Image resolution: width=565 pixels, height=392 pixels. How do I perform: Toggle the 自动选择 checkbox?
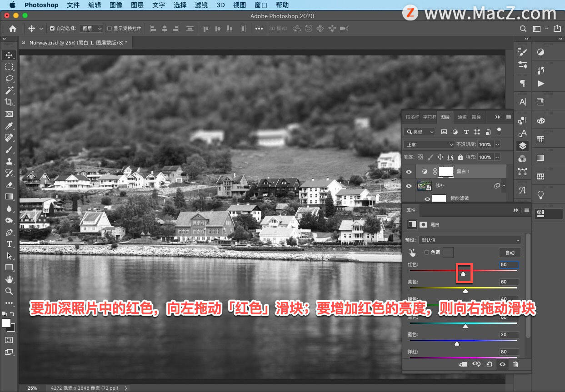point(52,28)
